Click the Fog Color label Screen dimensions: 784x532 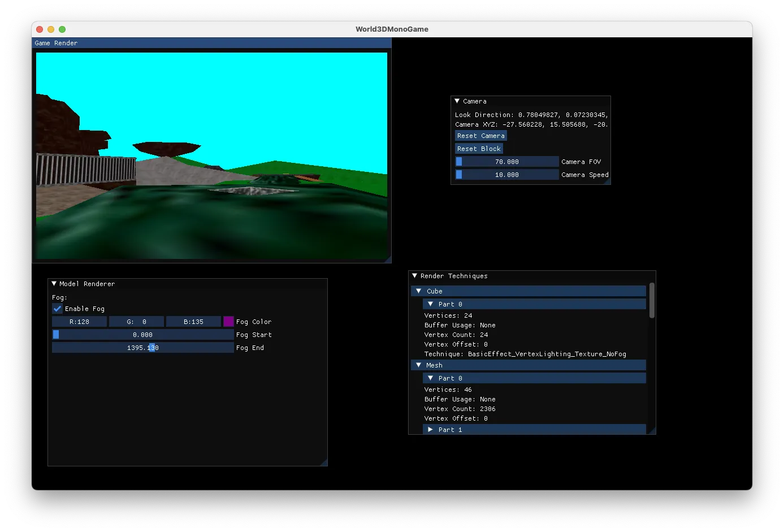click(x=254, y=322)
